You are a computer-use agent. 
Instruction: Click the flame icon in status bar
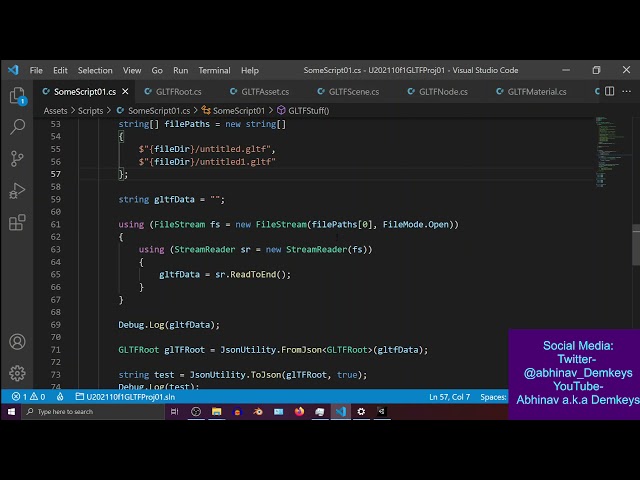click(x=60, y=397)
